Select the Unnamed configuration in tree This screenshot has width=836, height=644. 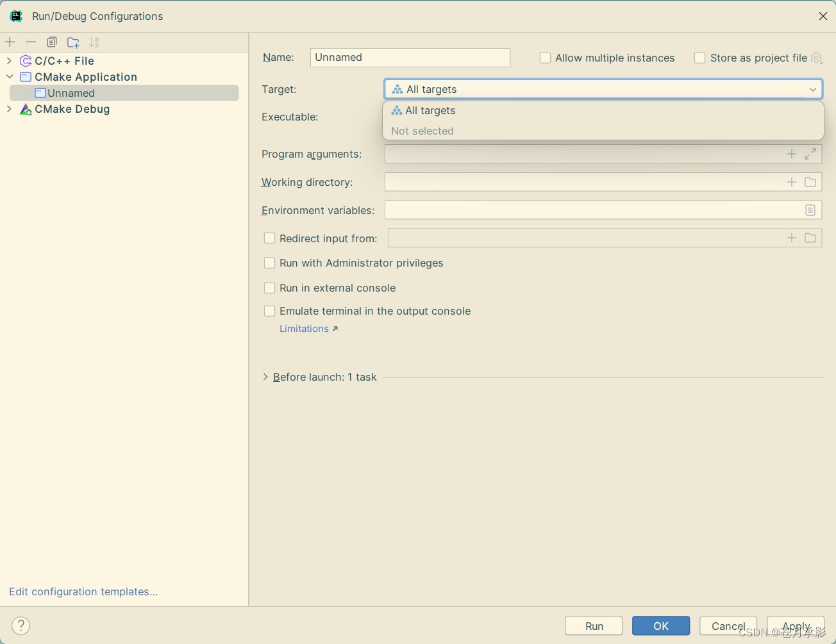[124, 93]
